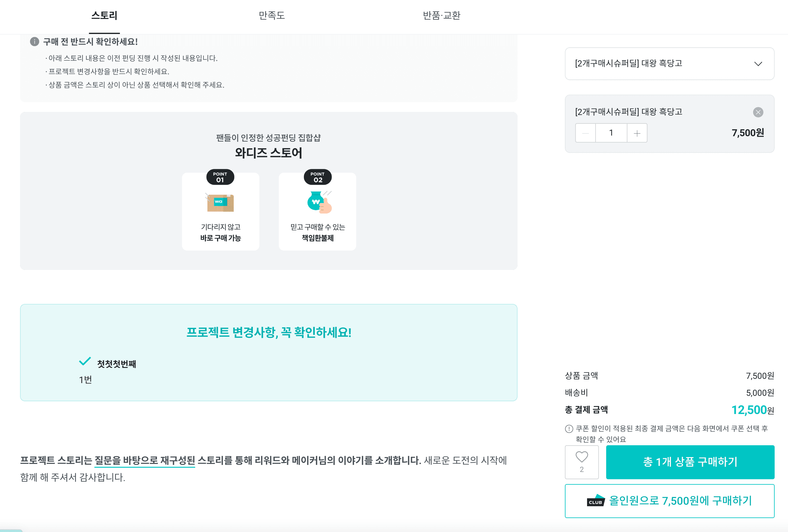The image size is (788, 532).
Task: Click the heart wishlist icon button
Action: pyautogui.click(x=582, y=462)
